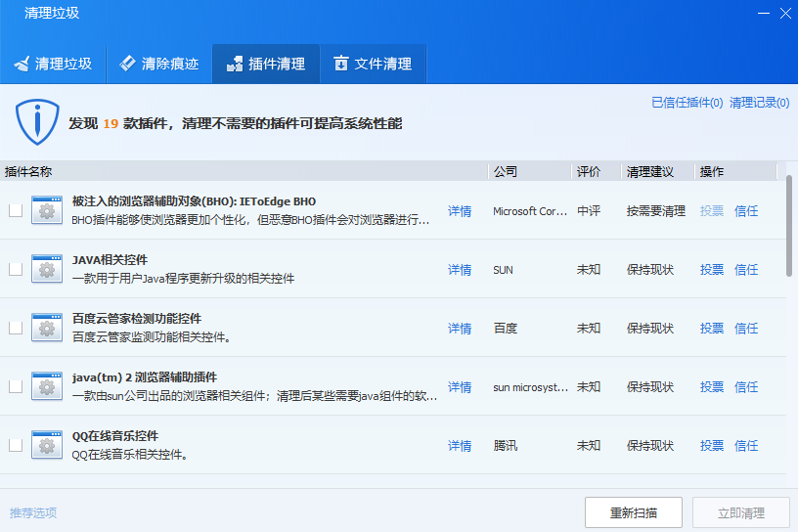Open the 插件清理 tab
Viewport: 798px width, 532px height.
point(266,64)
